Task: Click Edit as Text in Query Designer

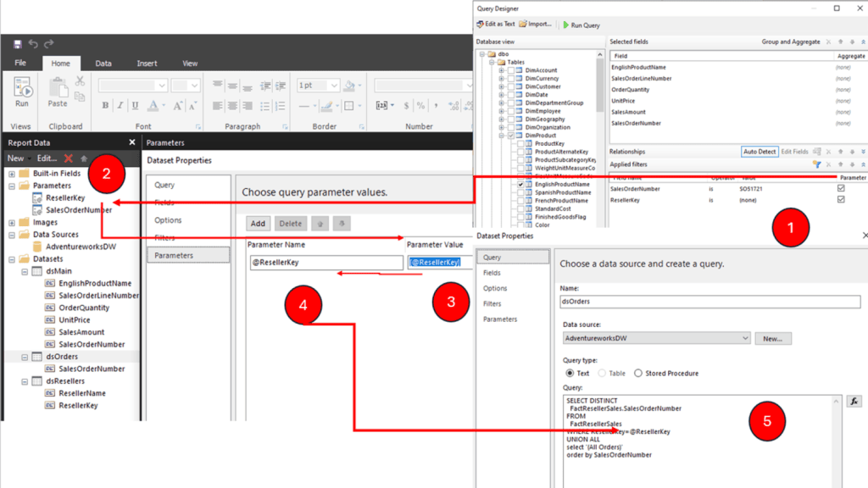Action: click(x=498, y=24)
